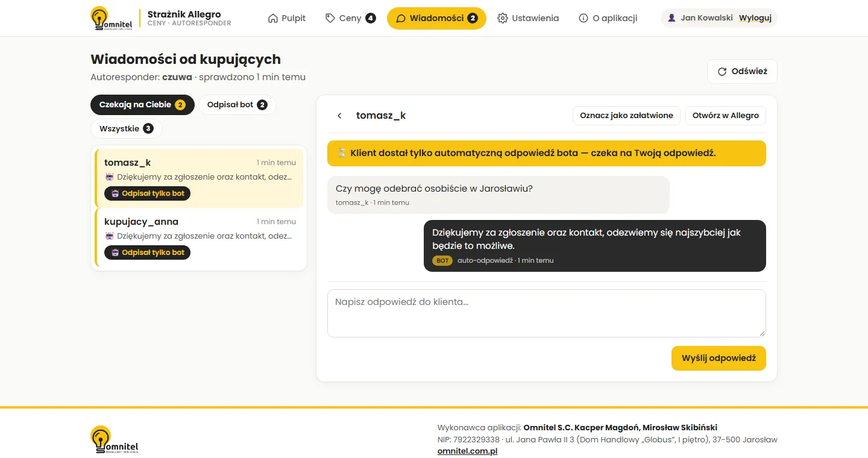Click the user avatar icon beside Jan Kowalski

pos(671,18)
